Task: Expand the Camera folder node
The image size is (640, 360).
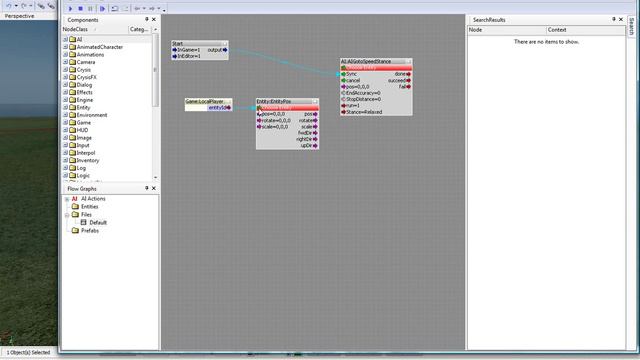Action: (65, 62)
